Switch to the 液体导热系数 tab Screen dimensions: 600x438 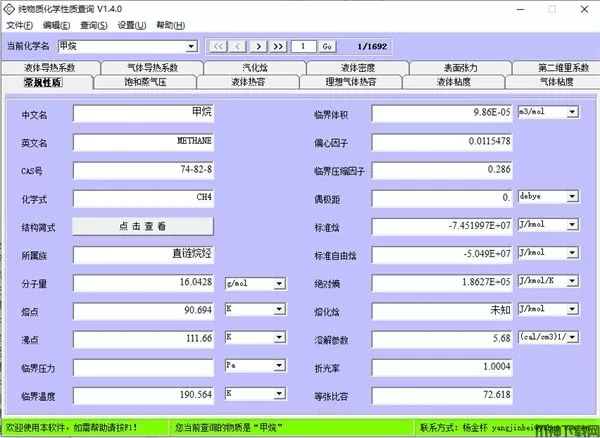(50, 68)
